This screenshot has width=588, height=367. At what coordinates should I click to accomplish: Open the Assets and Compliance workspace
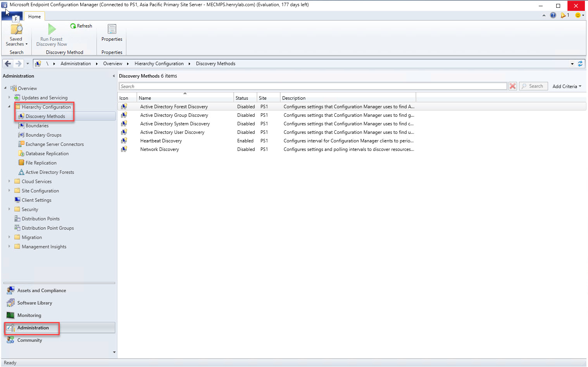41,291
